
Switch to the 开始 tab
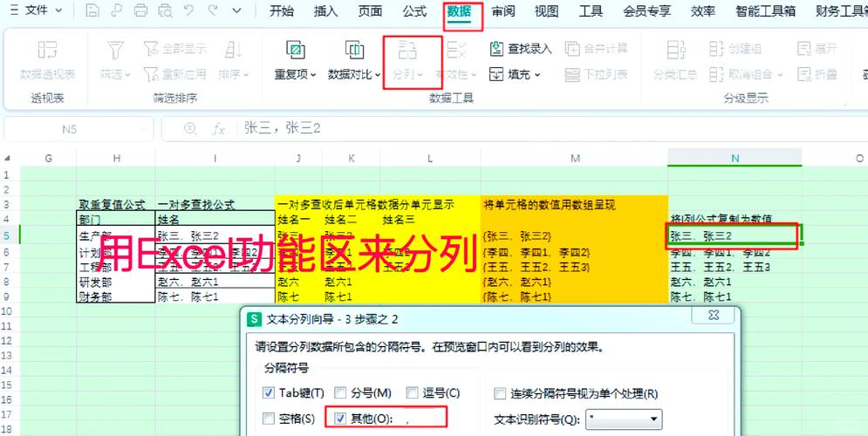(282, 11)
